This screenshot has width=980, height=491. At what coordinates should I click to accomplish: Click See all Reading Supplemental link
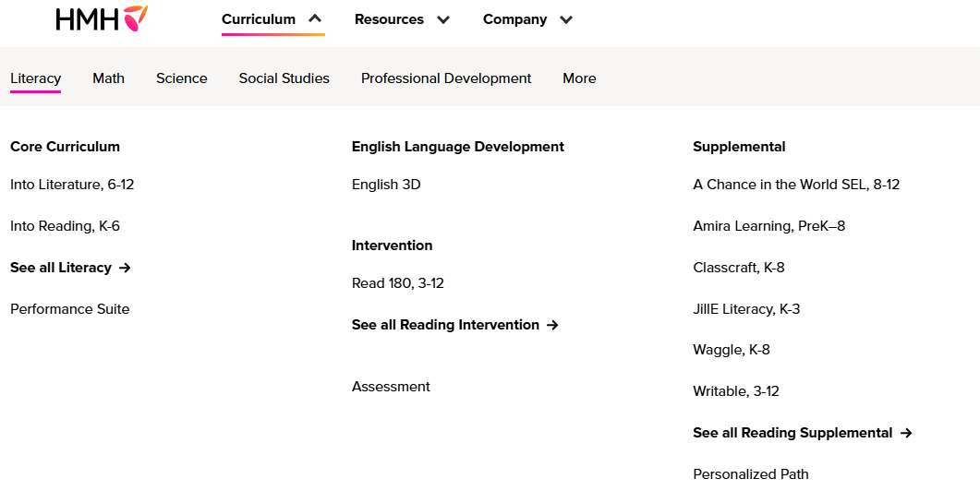[x=803, y=433]
